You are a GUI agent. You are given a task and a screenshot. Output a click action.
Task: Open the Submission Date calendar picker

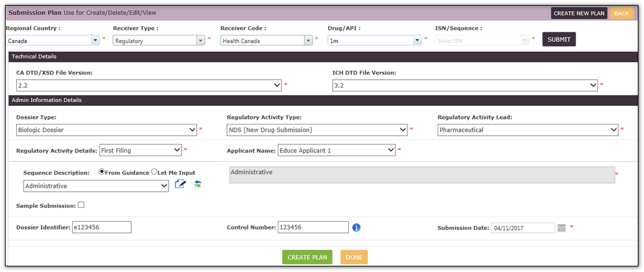[x=561, y=228]
